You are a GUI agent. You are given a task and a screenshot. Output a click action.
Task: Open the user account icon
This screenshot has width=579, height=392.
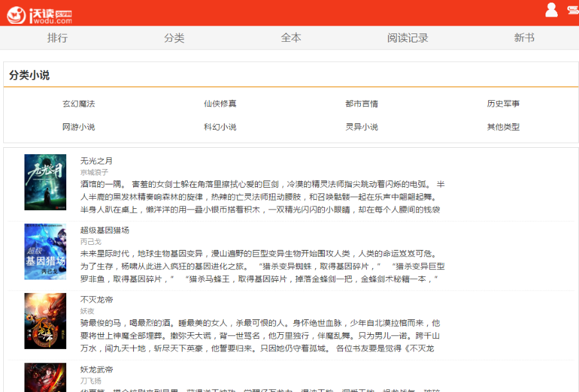click(x=551, y=10)
